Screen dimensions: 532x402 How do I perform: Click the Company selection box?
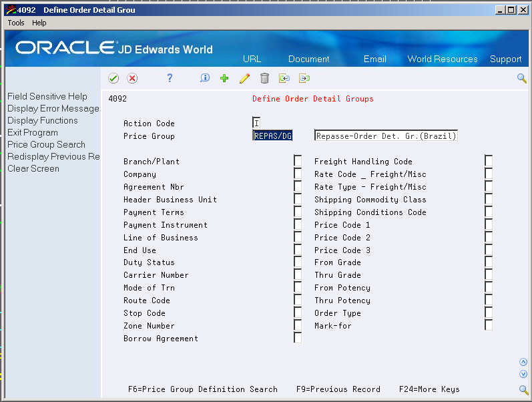(x=298, y=174)
